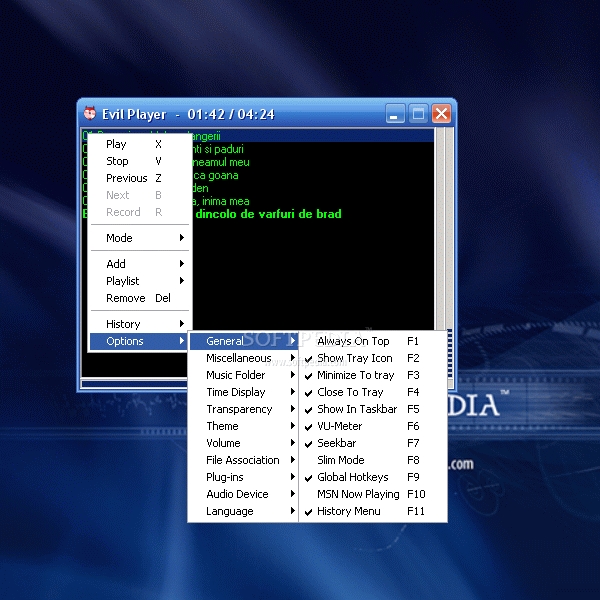Toggle Global Hotkeys option
The height and width of the screenshot is (600, 600).
pos(373,477)
